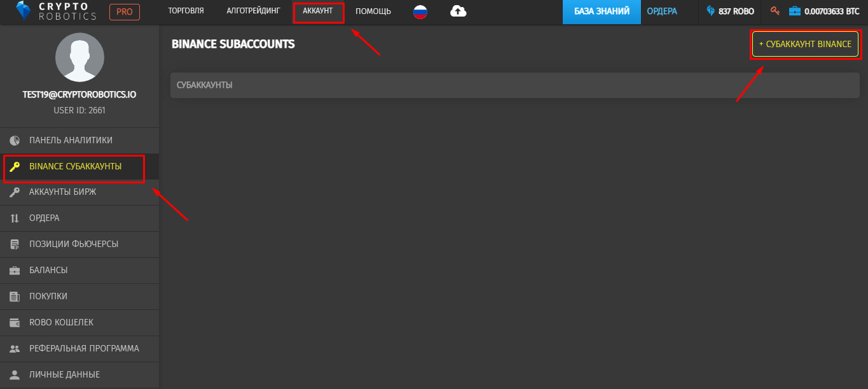Open ROBO кошелек section
This screenshot has height=389, width=868.
click(79, 323)
